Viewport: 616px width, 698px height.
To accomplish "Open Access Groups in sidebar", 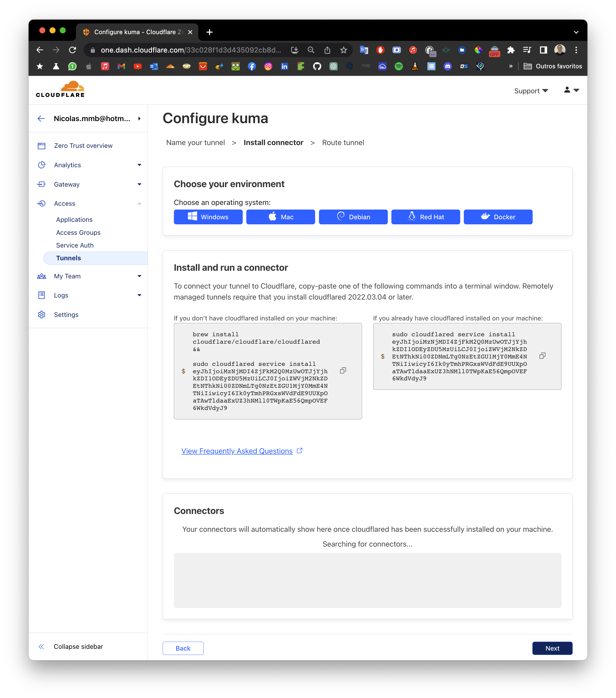I will coord(78,232).
